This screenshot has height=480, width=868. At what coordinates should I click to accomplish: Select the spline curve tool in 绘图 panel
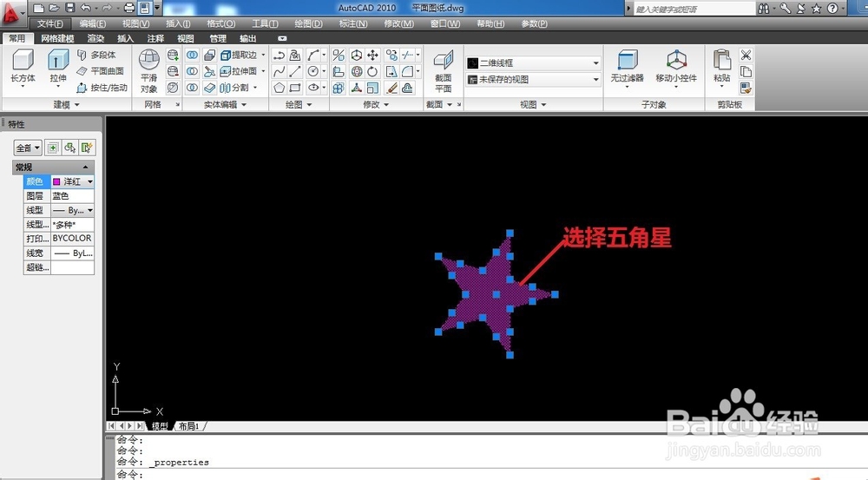279,71
